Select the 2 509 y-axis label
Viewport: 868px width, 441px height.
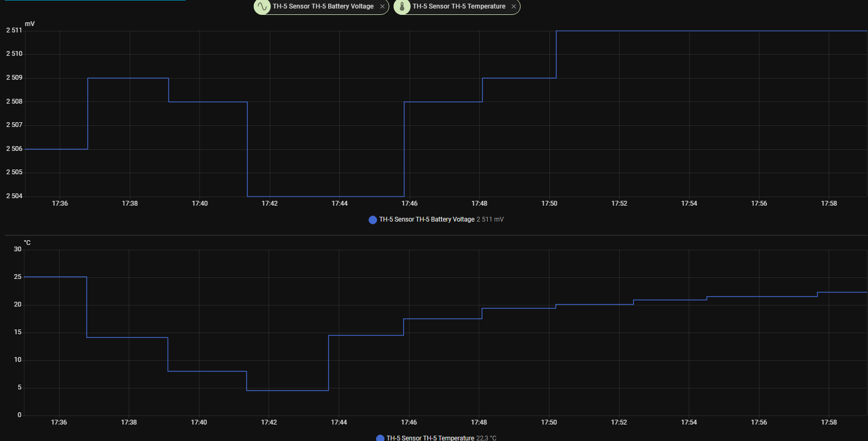(x=14, y=78)
